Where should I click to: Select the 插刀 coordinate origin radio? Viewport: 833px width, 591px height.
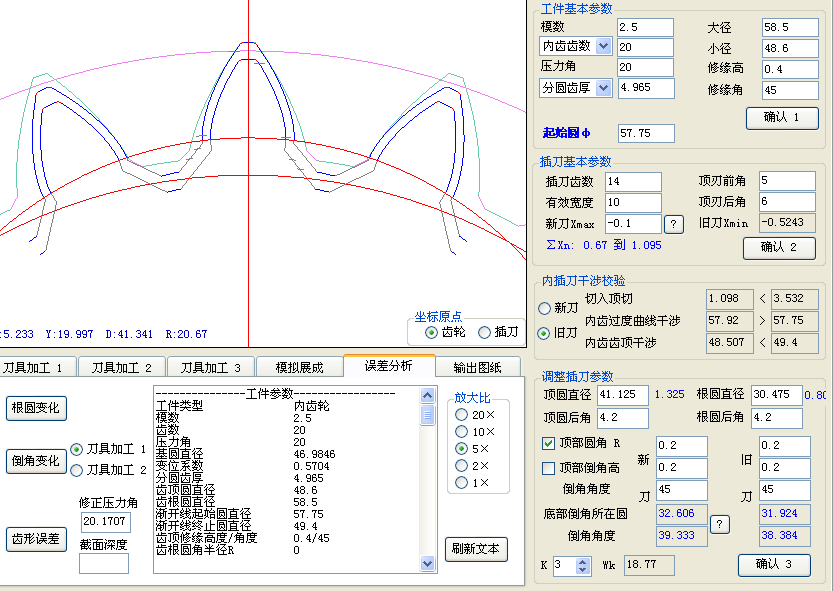pyautogui.click(x=484, y=333)
